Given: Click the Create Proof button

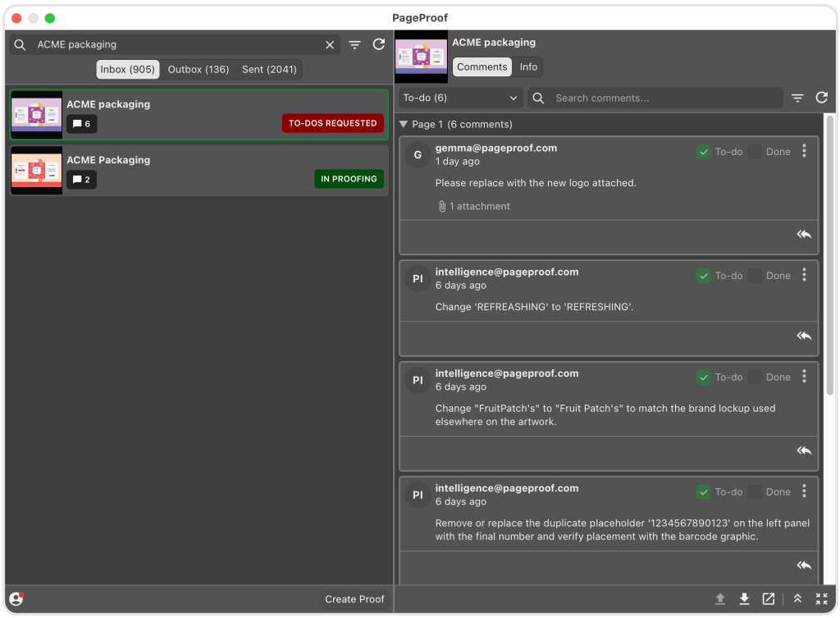Looking at the screenshot, I should pyautogui.click(x=354, y=599).
